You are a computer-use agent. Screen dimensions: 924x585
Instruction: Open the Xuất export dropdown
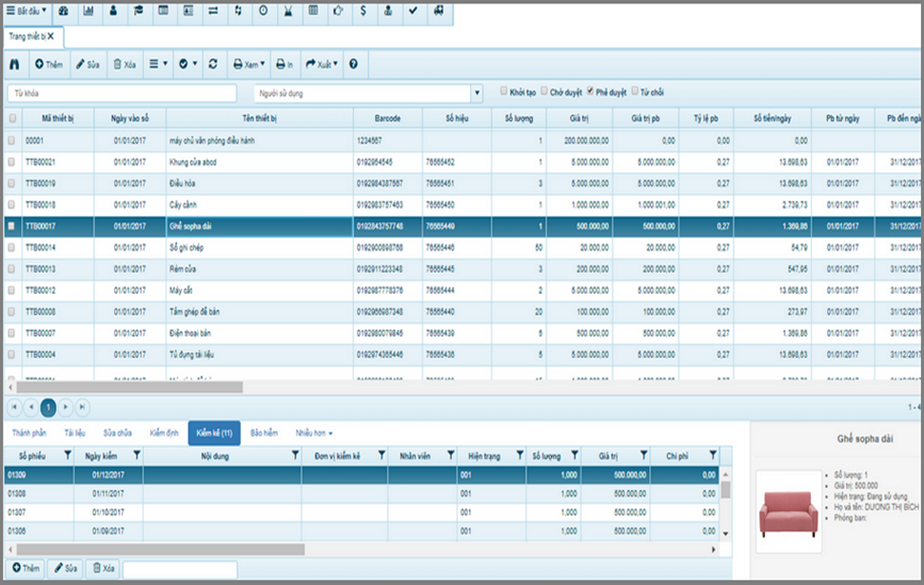[321, 65]
